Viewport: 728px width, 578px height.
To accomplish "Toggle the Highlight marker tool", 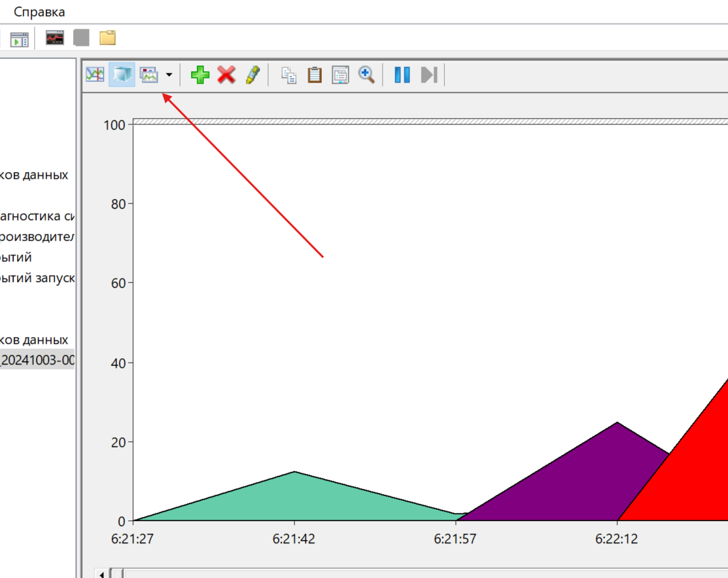I will [x=252, y=75].
